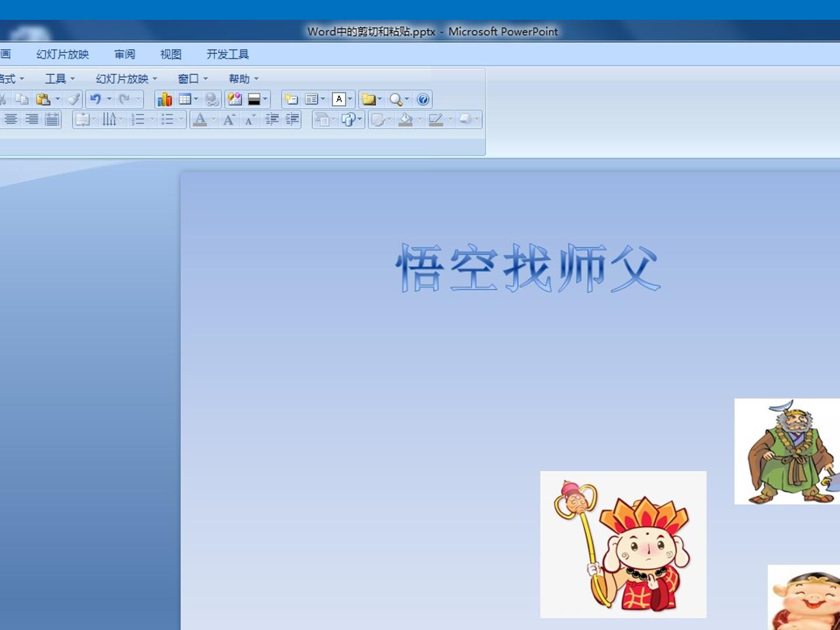
Task: Click the Shapes icon in the toolbar
Action: [349, 120]
